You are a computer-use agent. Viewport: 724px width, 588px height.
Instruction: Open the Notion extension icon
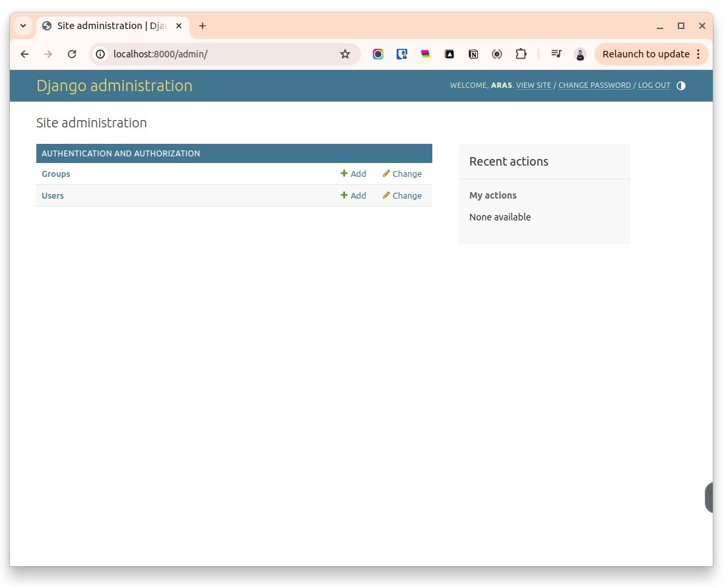click(x=473, y=54)
